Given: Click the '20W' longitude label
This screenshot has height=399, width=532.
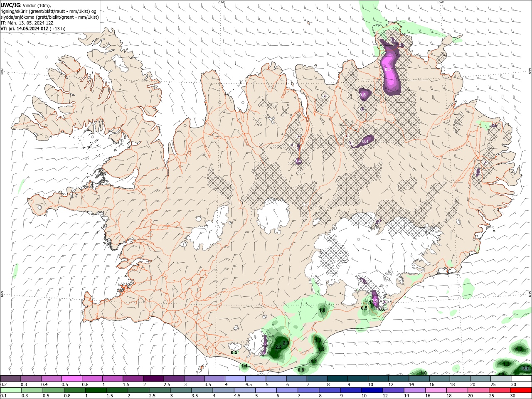Looking at the screenshot, I should (x=221, y=2).
